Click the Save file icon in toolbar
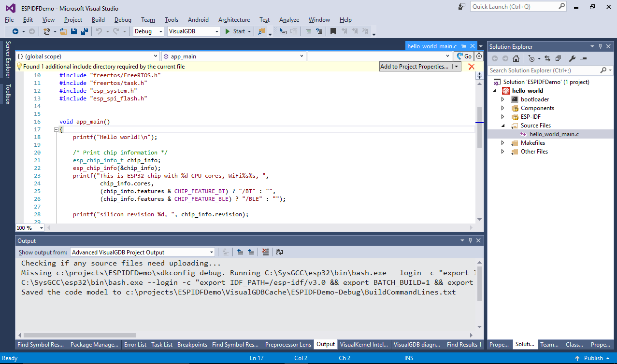This screenshot has height=364, width=617. [x=73, y=31]
